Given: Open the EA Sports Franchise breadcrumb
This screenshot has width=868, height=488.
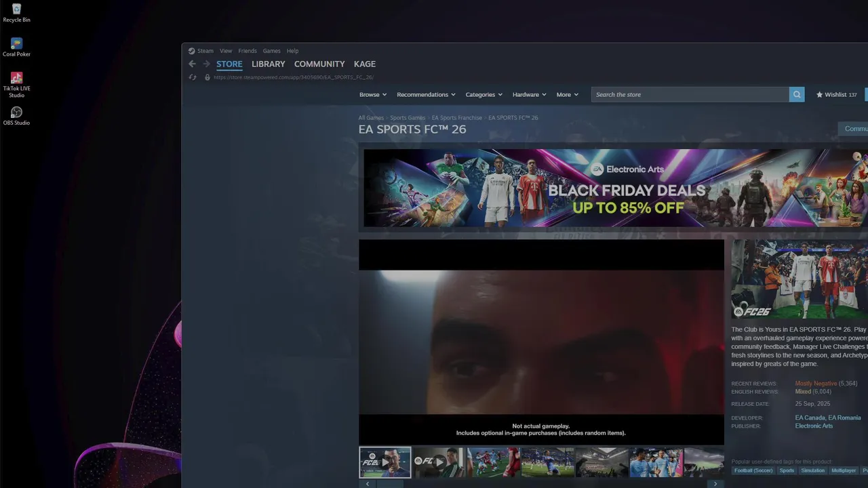Looking at the screenshot, I should [x=457, y=118].
